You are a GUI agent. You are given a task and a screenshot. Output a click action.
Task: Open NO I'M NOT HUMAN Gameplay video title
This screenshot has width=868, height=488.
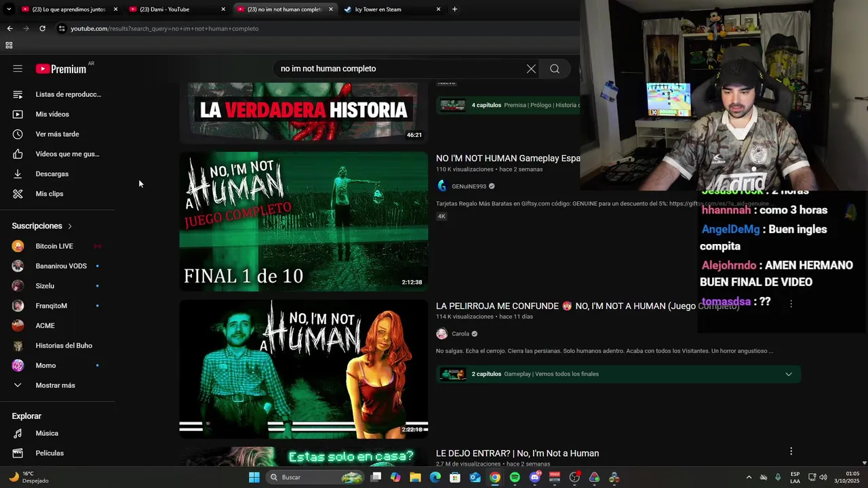click(x=508, y=158)
